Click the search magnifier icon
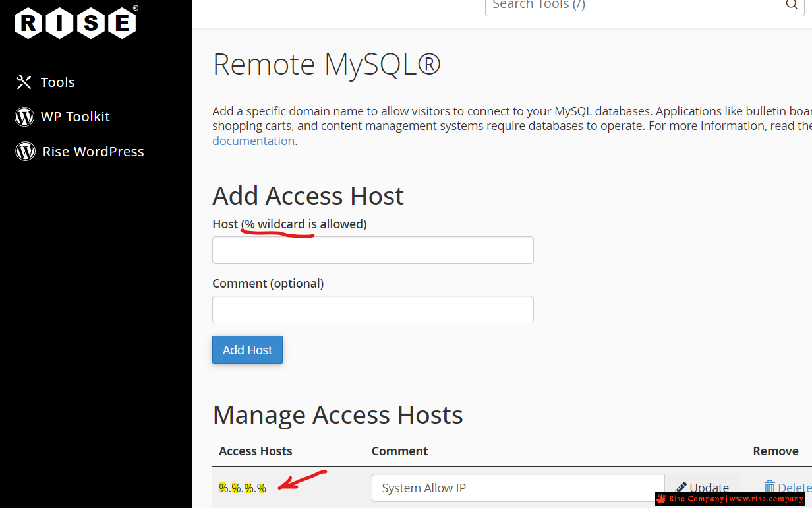 [791, 5]
